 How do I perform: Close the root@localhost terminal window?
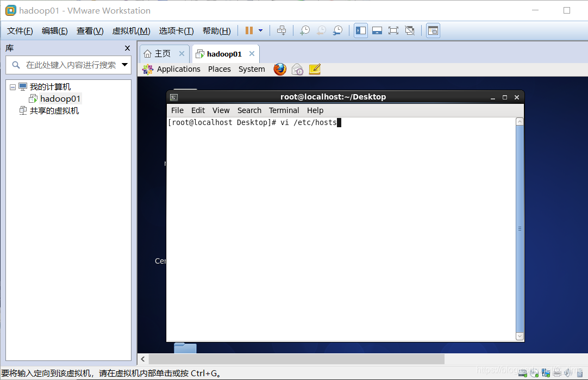click(517, 97)
